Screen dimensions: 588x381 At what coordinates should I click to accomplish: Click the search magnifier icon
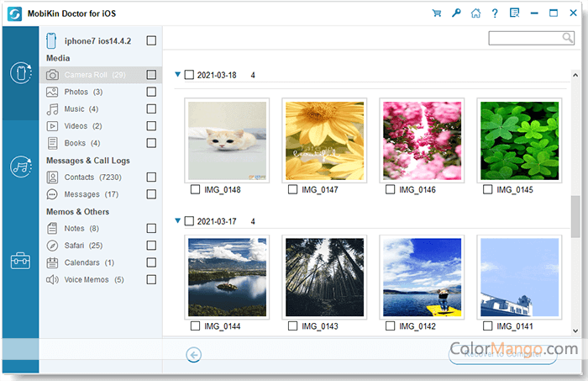568,38
